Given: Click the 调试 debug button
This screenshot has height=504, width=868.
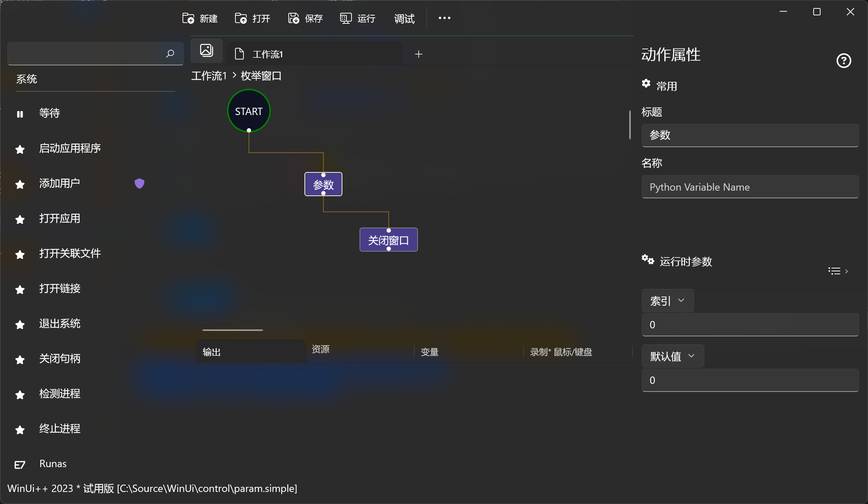Looking at the screenshot, I should click(404, 18).
